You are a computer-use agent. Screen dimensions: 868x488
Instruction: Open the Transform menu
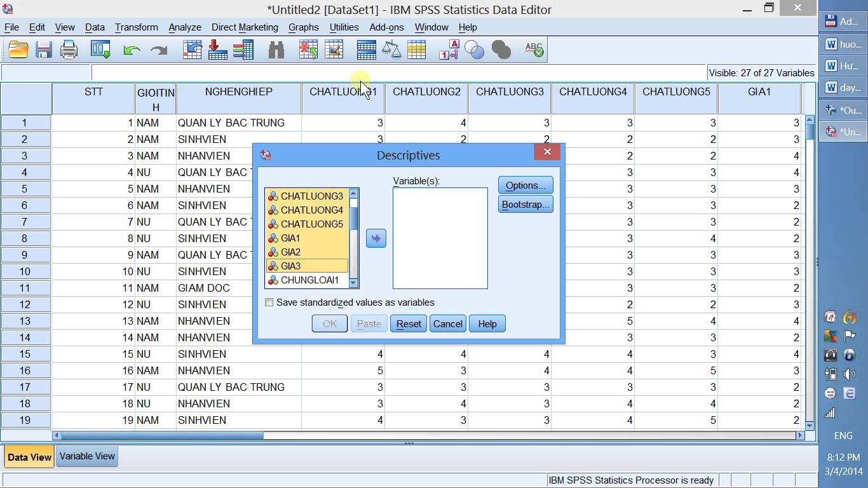pyautogui.click(x=137, y=27)
